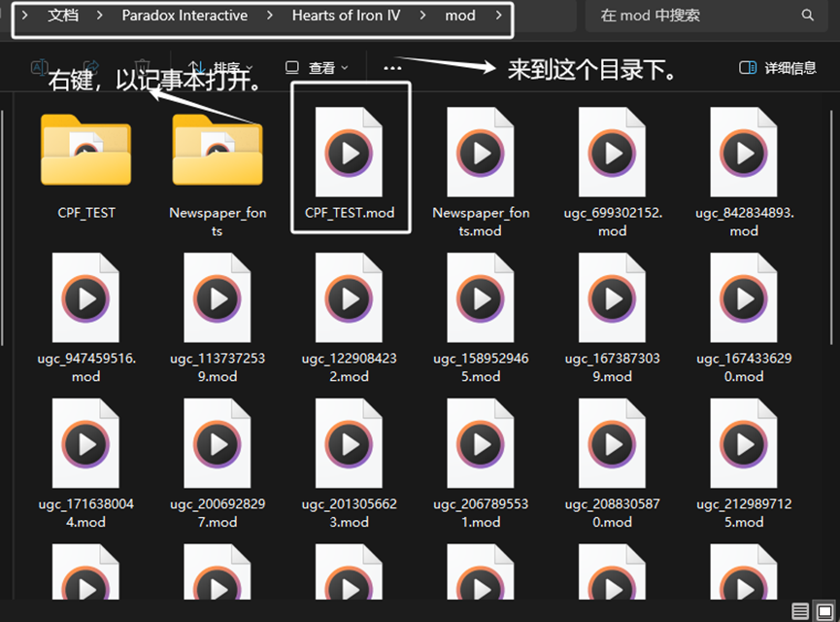Expand the chevron after Hearts of Iron IV

(422, 16)
